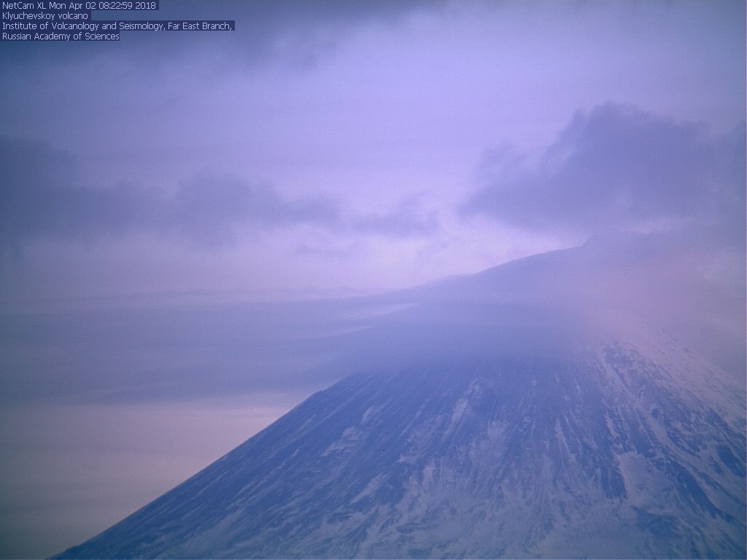
Task: Click the NetCam XL timestamp text line
Action: point(79,6)
